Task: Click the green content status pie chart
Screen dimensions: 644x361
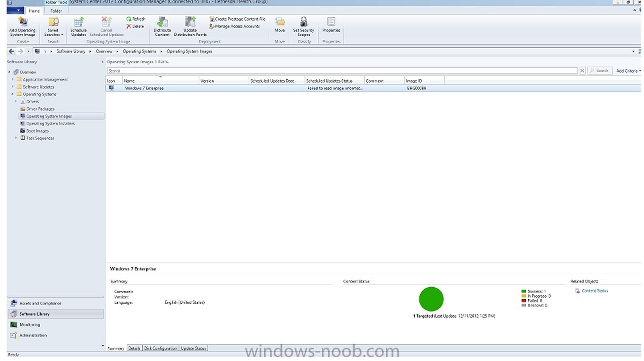Action: [431, 299]
